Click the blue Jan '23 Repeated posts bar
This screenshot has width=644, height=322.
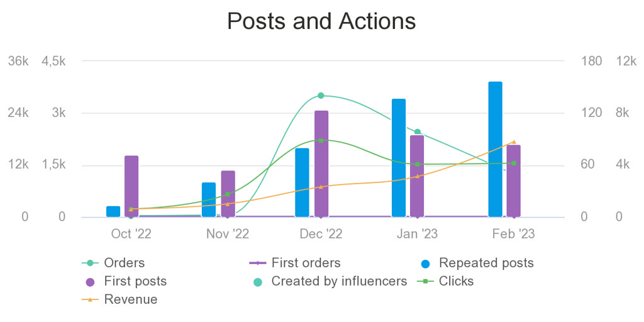point(399,158)
